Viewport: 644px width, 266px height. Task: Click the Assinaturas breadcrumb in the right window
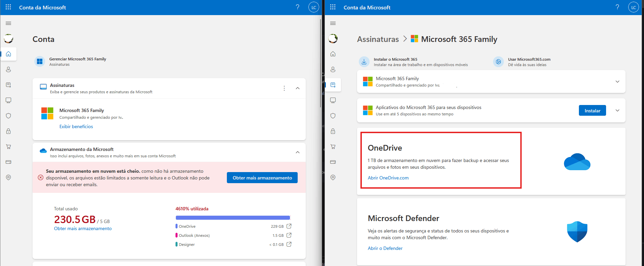(x=378, y=39)
